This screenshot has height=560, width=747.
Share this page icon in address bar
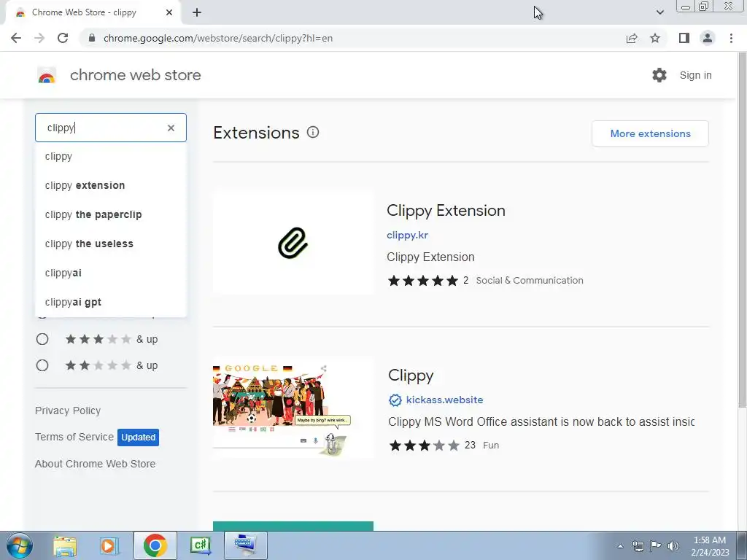[x=632, y=38]
